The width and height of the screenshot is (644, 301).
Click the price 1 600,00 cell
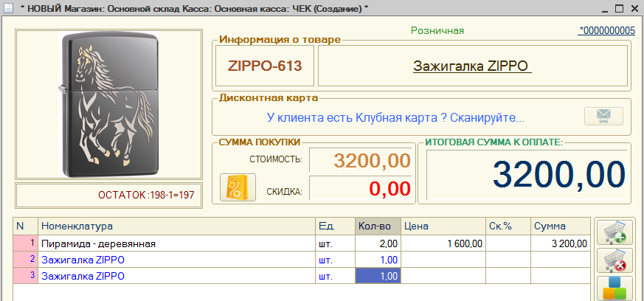point(443,243)
